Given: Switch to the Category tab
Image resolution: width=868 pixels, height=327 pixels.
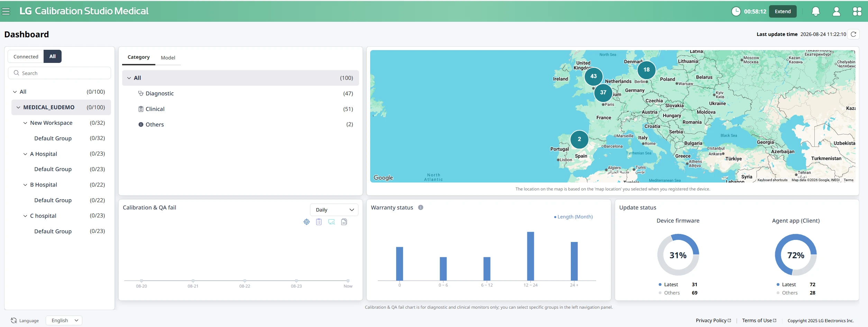Looking at the screenshot, I should click(139, 57).
